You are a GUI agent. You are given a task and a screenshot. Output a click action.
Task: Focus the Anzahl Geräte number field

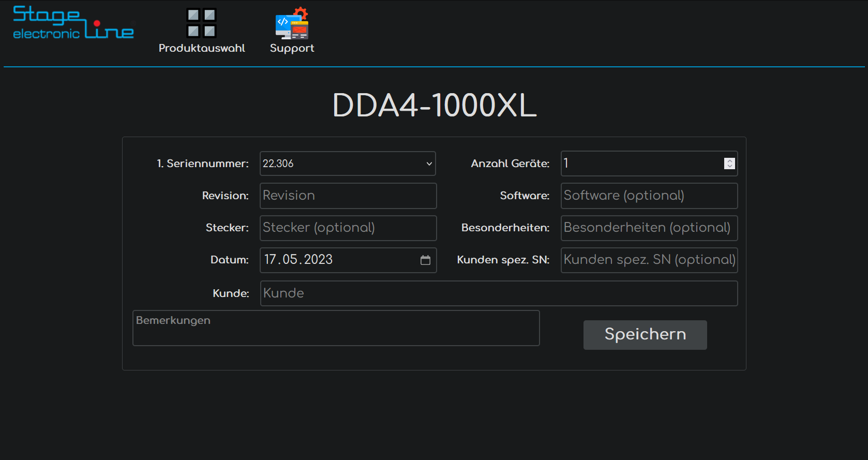(649, 164)
